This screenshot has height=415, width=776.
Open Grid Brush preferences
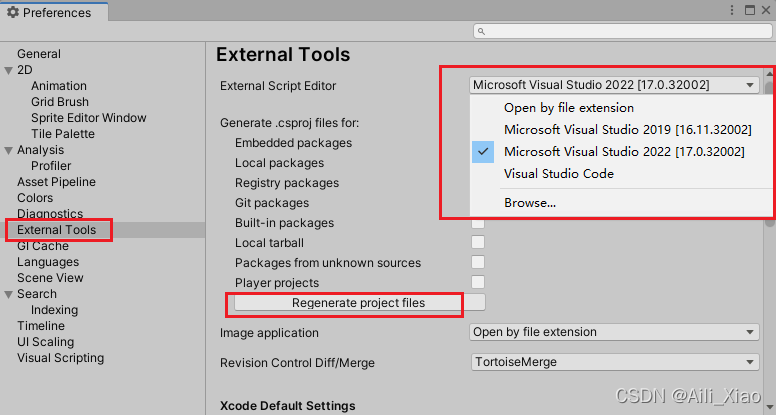point(60,102)
